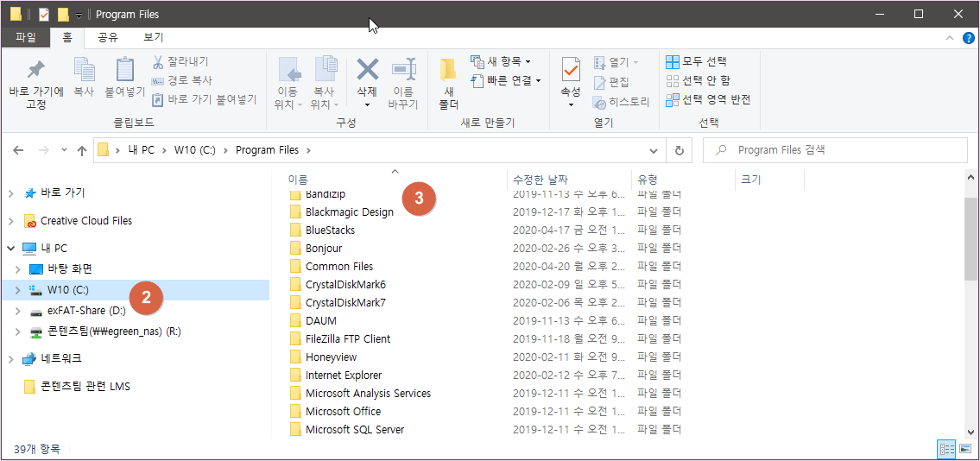Click 히스토리 (history) icon
The height and width of the screenshot is (461, 980).
point(600,102)
